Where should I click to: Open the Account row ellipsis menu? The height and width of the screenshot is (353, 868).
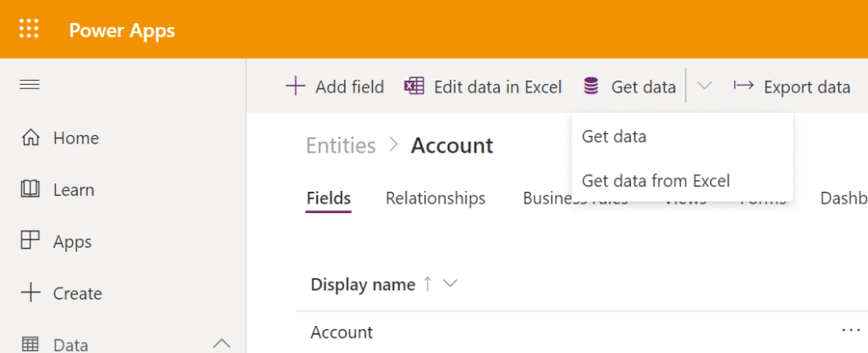tap(850, 330)
